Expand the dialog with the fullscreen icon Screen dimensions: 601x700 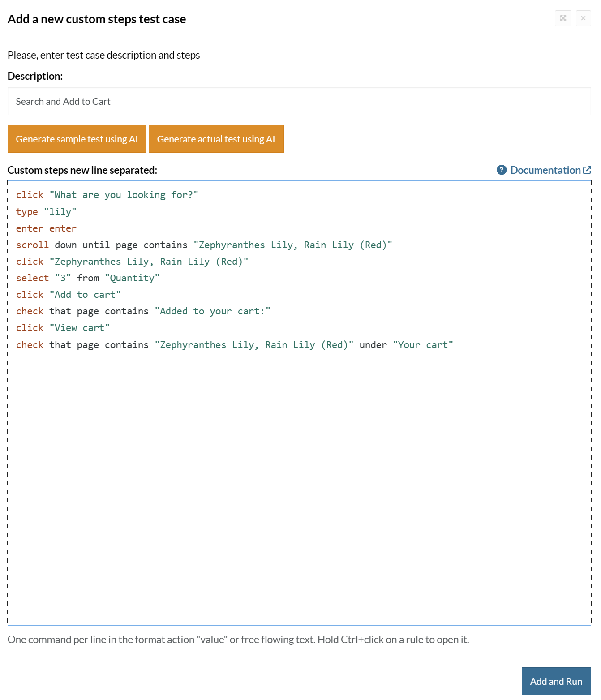563,18
